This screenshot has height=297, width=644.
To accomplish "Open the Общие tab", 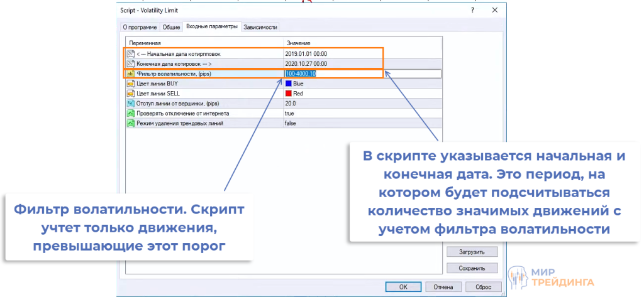I will 171,27.
